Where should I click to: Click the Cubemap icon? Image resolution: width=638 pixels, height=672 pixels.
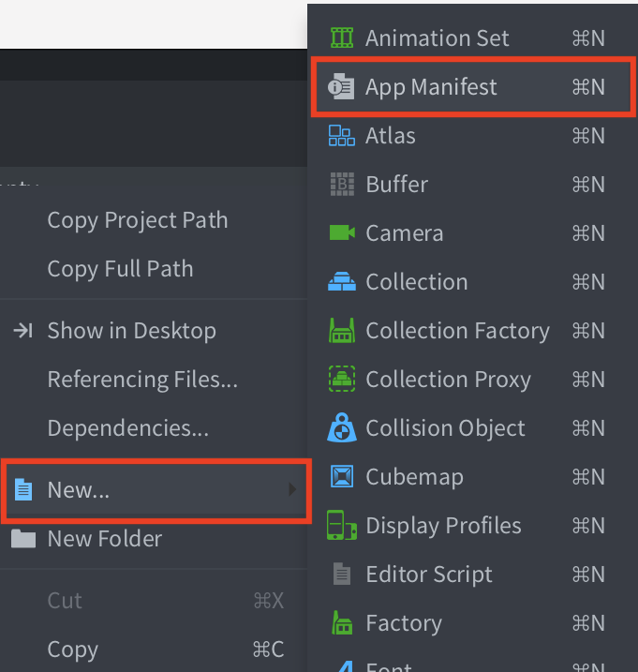341,477
